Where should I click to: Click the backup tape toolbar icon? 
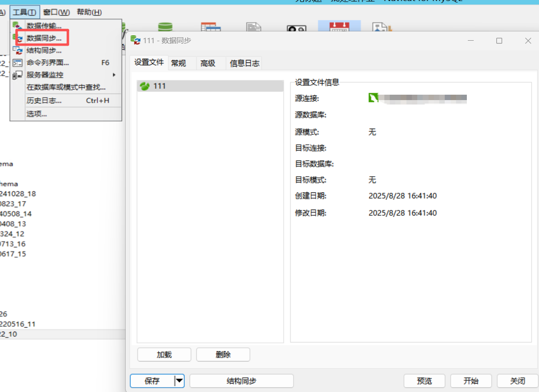point(296,28)
